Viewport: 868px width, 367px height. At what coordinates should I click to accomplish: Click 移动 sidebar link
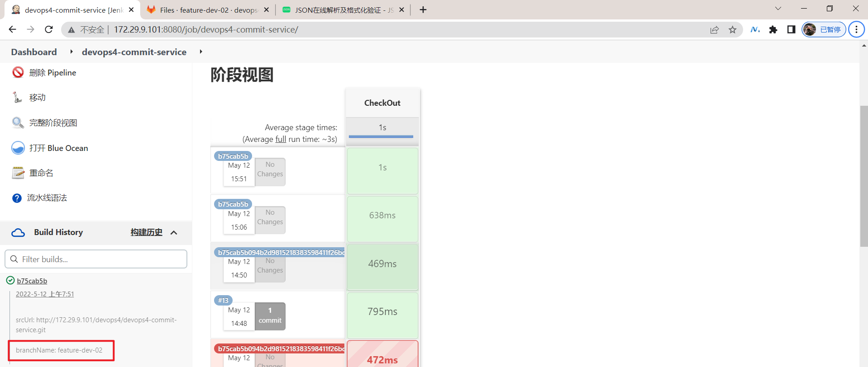[38, 98]
